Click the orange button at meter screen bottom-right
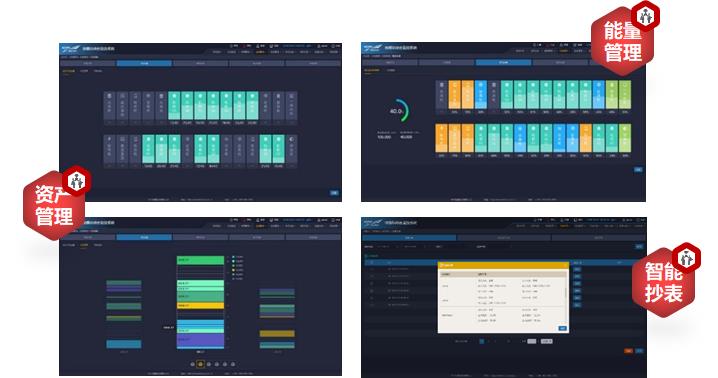Image resolution: width=718 pixels, height=378 pixels. point(629,351)
